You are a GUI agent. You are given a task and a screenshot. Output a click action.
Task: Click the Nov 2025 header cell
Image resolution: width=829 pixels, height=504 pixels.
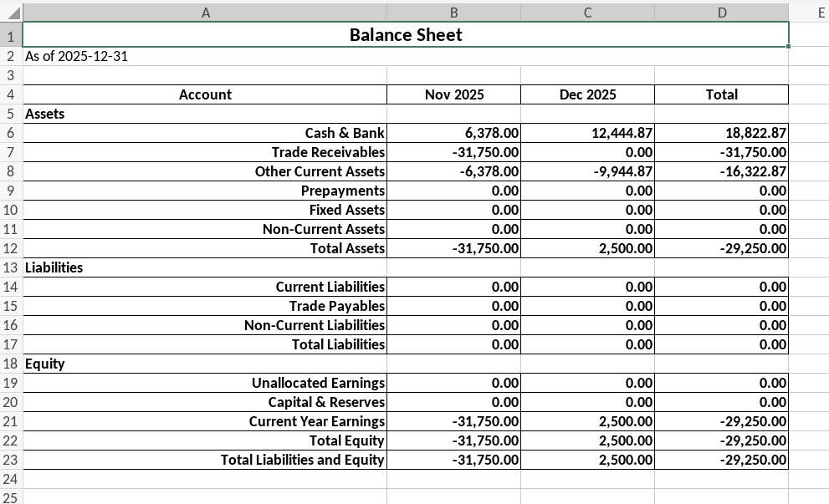click(x=453, y=94)
